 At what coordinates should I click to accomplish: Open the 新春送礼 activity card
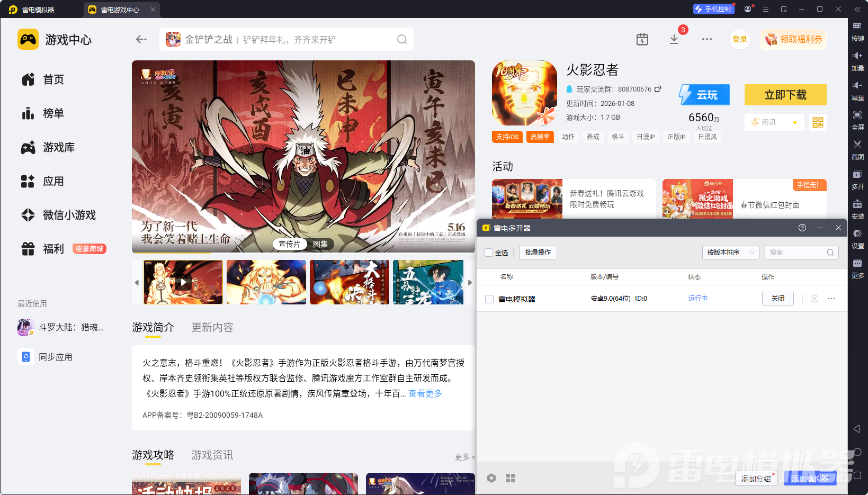pos(574,199)
